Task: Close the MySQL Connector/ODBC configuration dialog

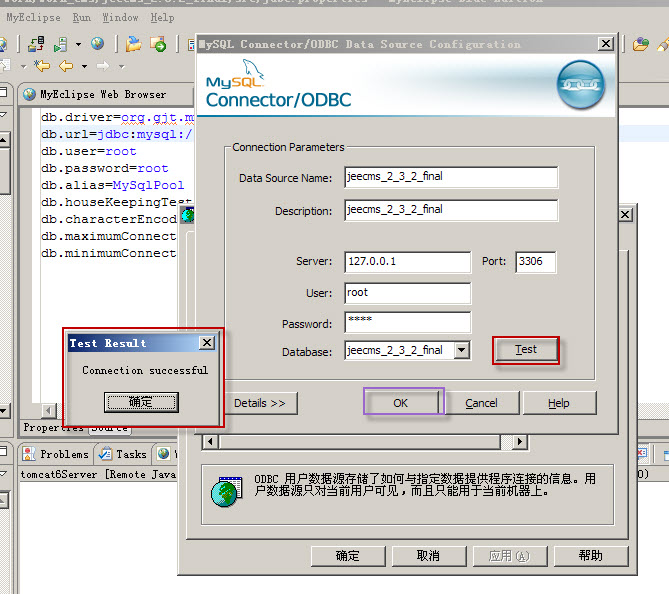Action: pyautogui.click(x=605, y=44)
